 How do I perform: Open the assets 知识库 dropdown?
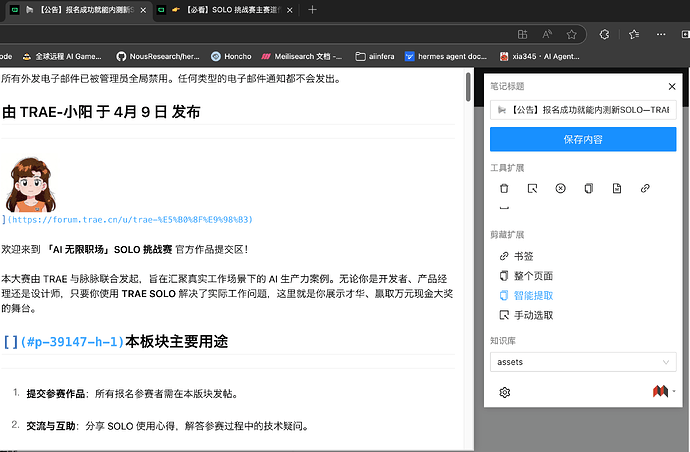(x=583, y=362)
